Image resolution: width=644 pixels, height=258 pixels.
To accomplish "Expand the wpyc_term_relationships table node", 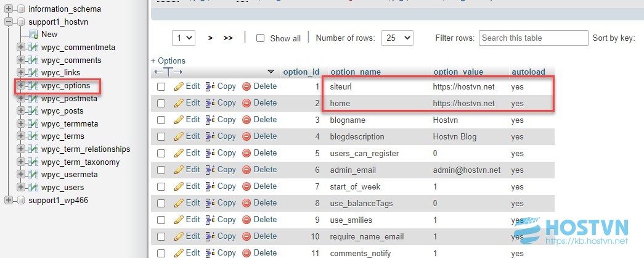I will [x=20, y=149].
